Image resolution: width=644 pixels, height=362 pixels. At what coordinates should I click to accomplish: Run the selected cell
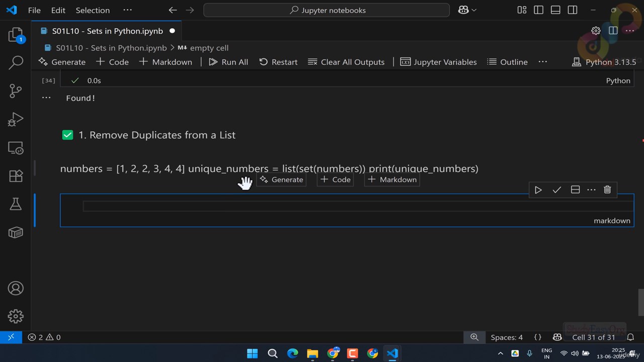(538, 190)
